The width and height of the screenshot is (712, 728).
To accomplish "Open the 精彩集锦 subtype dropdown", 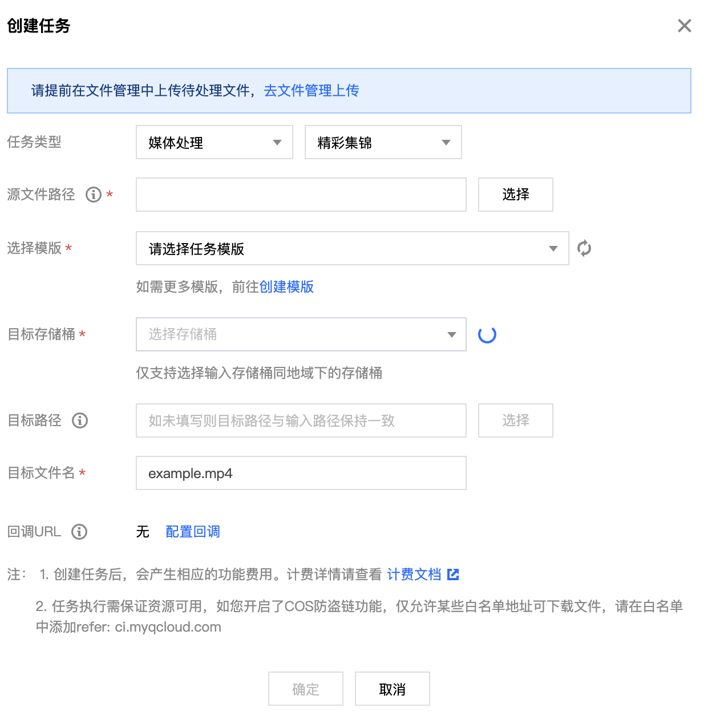I will click(x=383, y=142).
